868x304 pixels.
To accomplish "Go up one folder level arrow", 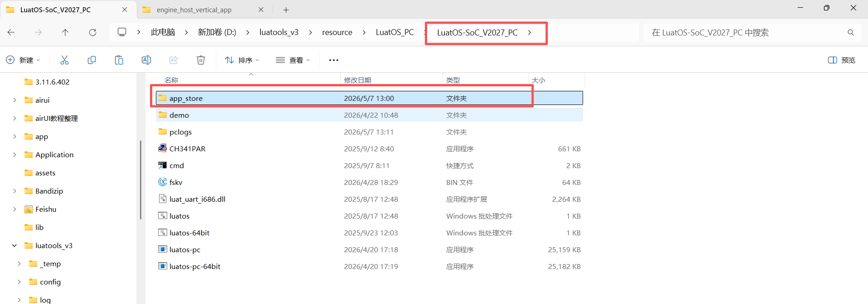I will 65,32.
